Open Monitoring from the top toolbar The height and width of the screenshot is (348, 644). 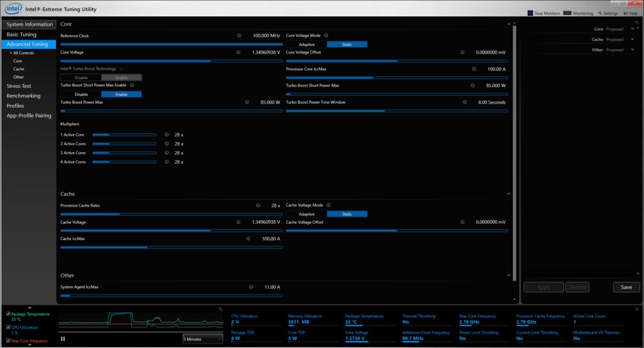579,13
